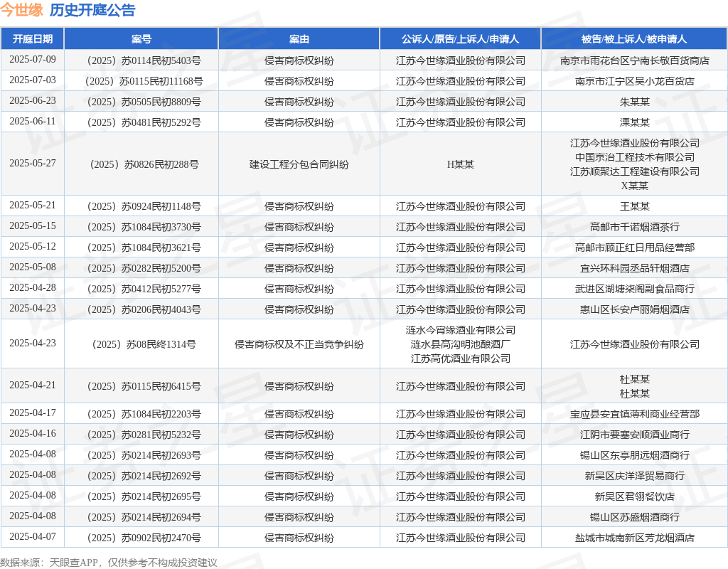Click date 2025-04-21
Image resolution: width=728 pixels, height=569 pixels.
[x=33, y=385]
